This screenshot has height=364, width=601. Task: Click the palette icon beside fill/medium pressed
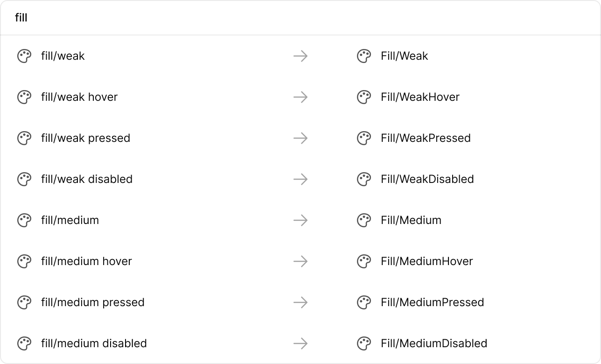tap(24, 302)
